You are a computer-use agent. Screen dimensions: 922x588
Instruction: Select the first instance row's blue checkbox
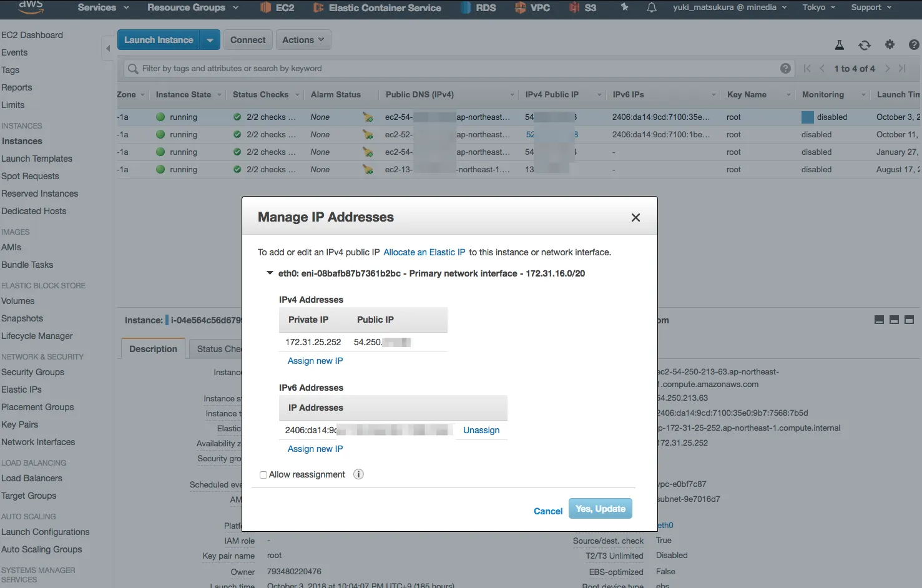(x=807, y=117)
